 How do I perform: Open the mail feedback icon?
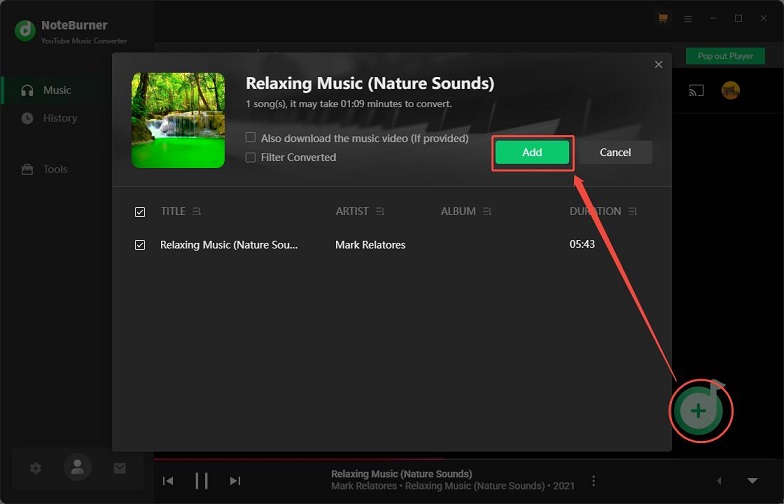(120, 468)
